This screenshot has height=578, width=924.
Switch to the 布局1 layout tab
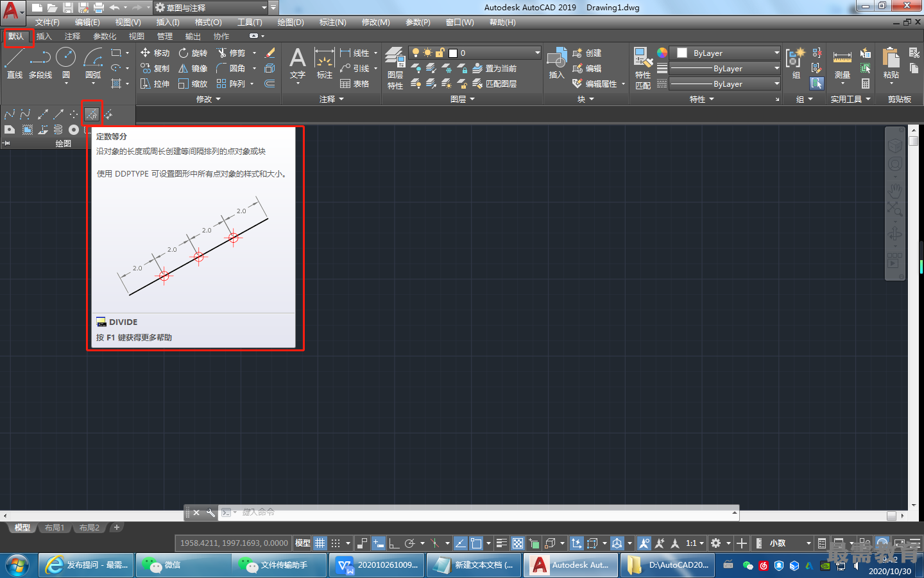(55, 528)
